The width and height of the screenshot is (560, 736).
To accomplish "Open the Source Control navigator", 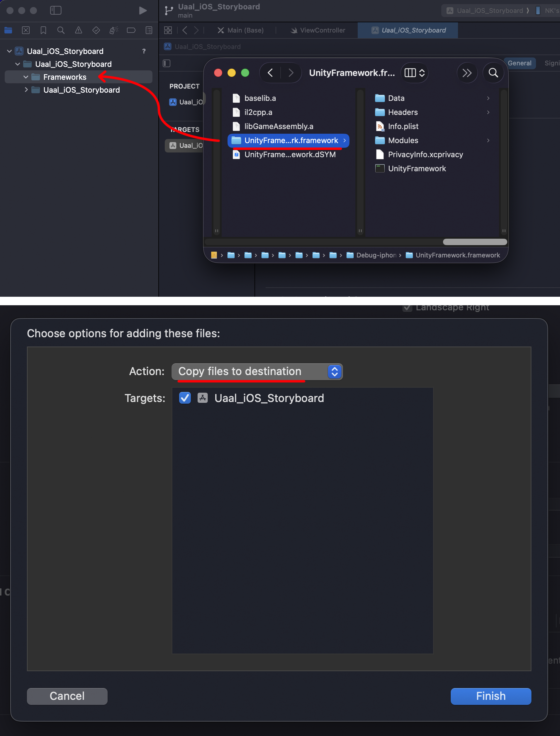I will coord(26,30).
